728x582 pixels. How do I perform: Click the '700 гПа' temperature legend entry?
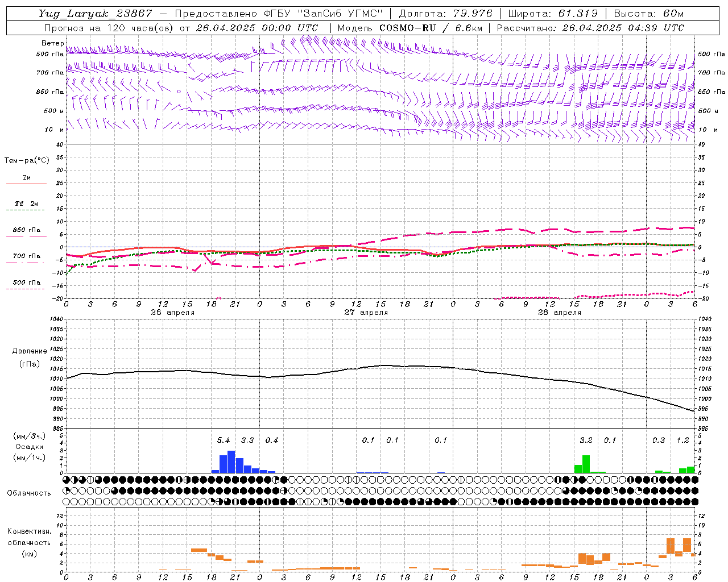pyautogui.click(x=27, y=256)
